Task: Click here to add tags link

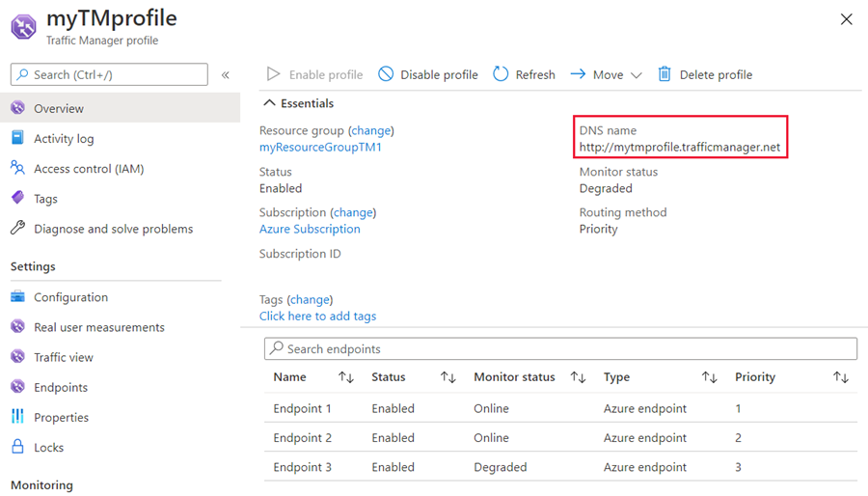Action: click(317, 317)
